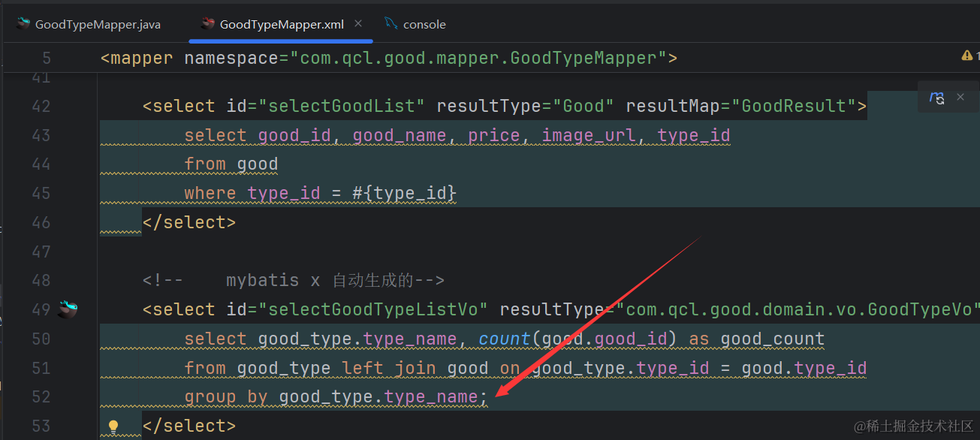Viewport: 980px width, 440px height.
Task: Select the GoodTypeMapper.xml tab
Action: (x=282, y=25)
